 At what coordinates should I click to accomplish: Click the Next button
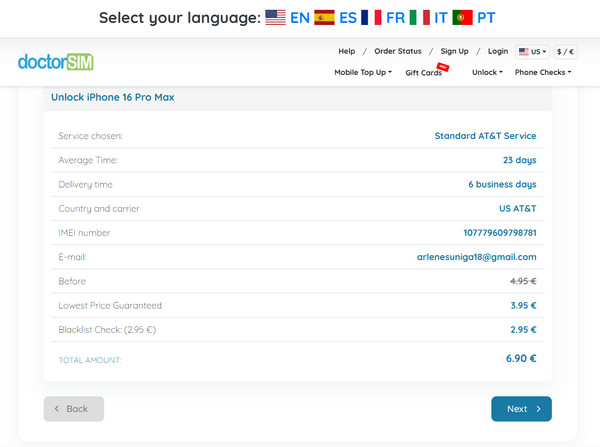[x=522, y=409]
